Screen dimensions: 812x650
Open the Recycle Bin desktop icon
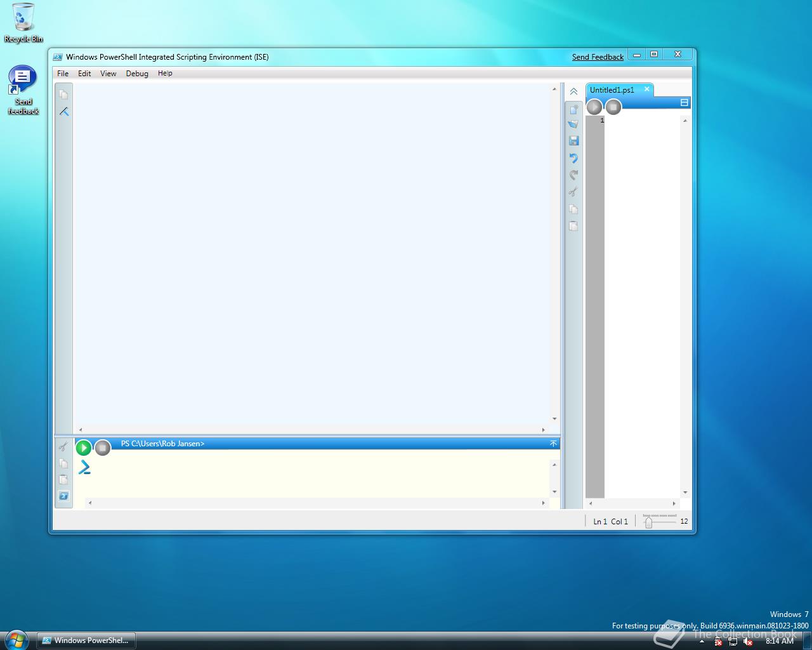(23, 23)
